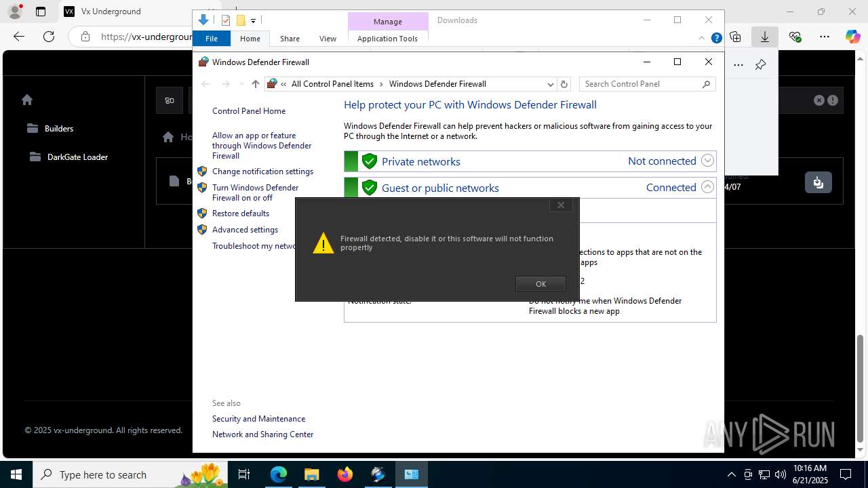
Task: Reload the page in Edge
Action: click(49, 37)
